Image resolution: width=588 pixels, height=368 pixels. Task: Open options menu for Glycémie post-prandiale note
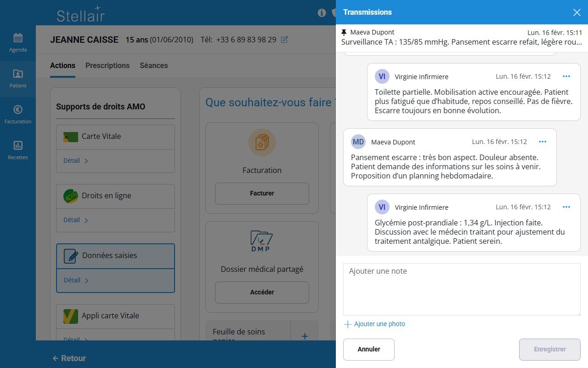(x=566, y=207)
